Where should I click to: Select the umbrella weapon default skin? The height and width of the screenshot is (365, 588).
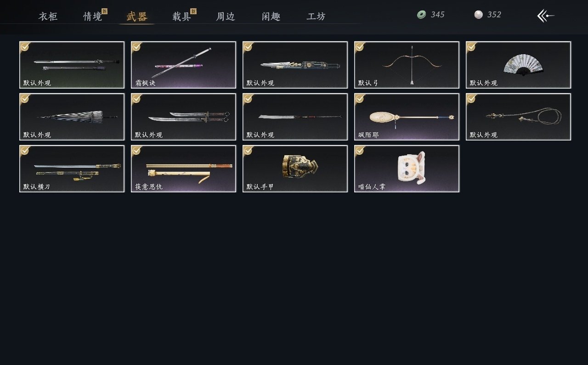point(72,117)
